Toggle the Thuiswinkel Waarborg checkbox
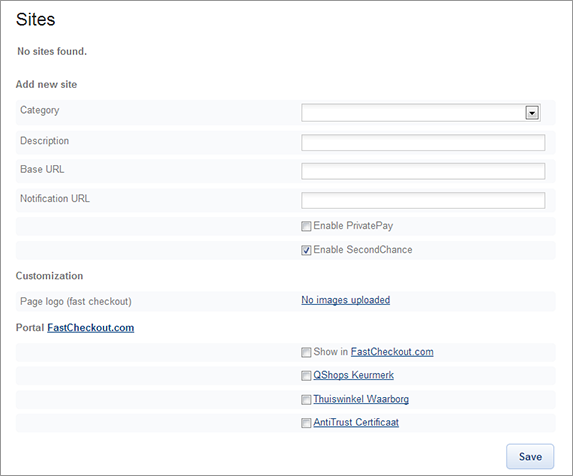The image size is (573, 476). click(306, 400)
